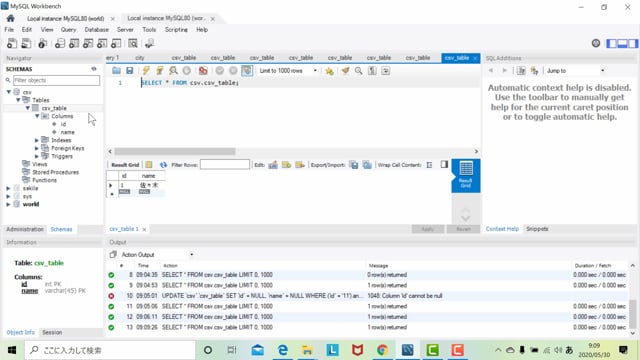Screen dimensions: 640x360
Task: Open SQL script file from main toolbar
Action: pos(26,43)
